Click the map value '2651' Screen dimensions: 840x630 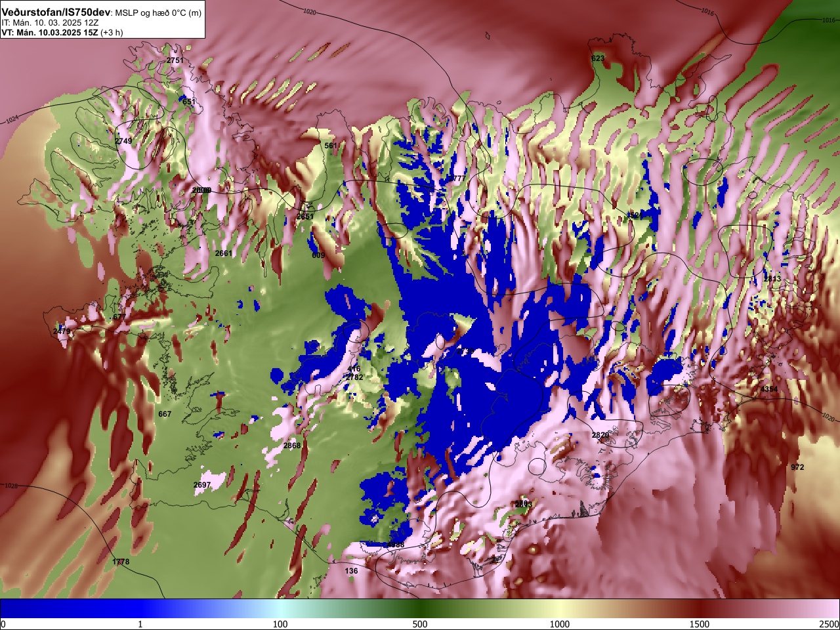coord(305,217)
